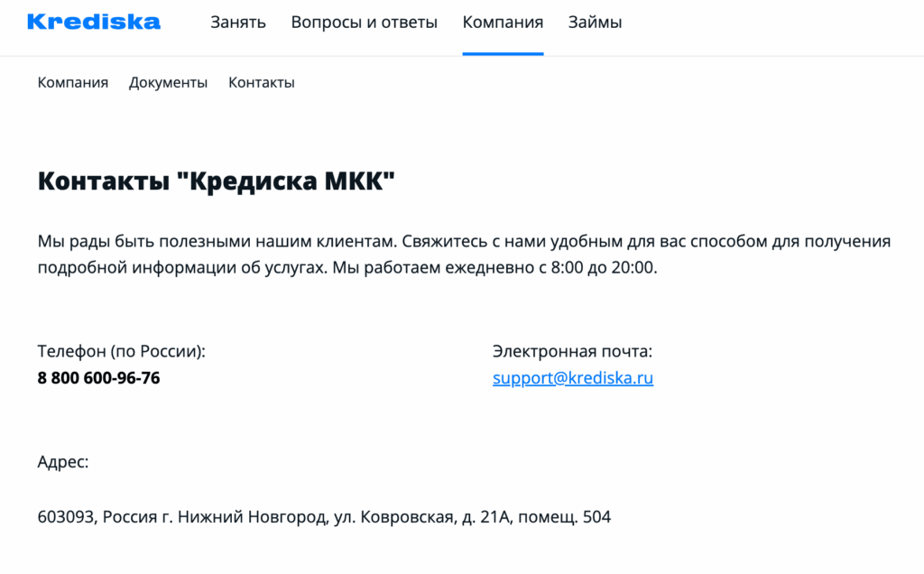
Task: Go to Вопросы и ответы section
Action: point(364,23)
